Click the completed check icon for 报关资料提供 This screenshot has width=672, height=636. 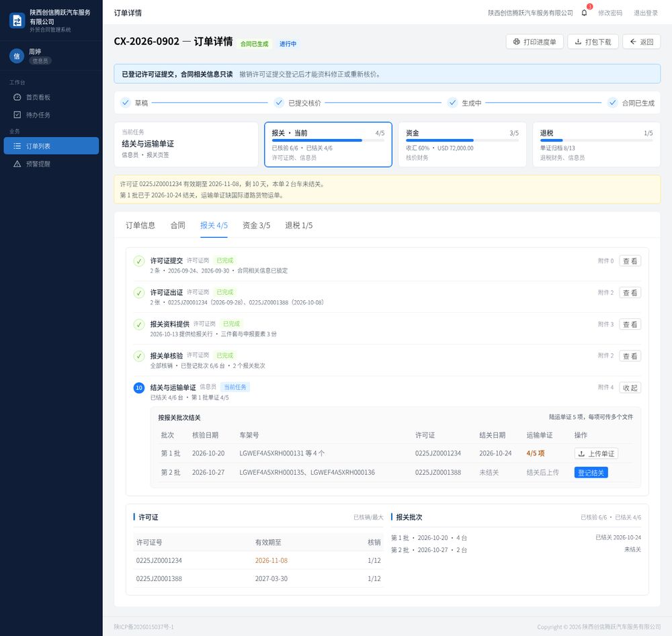pyautogui.click(x=139, y=324)
